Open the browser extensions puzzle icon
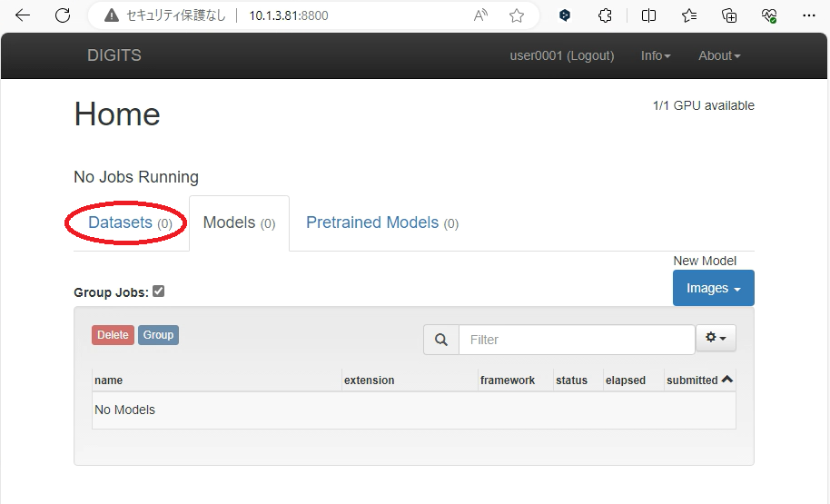 [606, 15]
